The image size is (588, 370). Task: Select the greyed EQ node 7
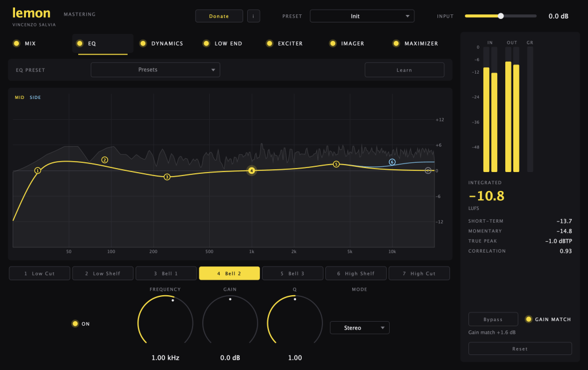pos(428,171)
